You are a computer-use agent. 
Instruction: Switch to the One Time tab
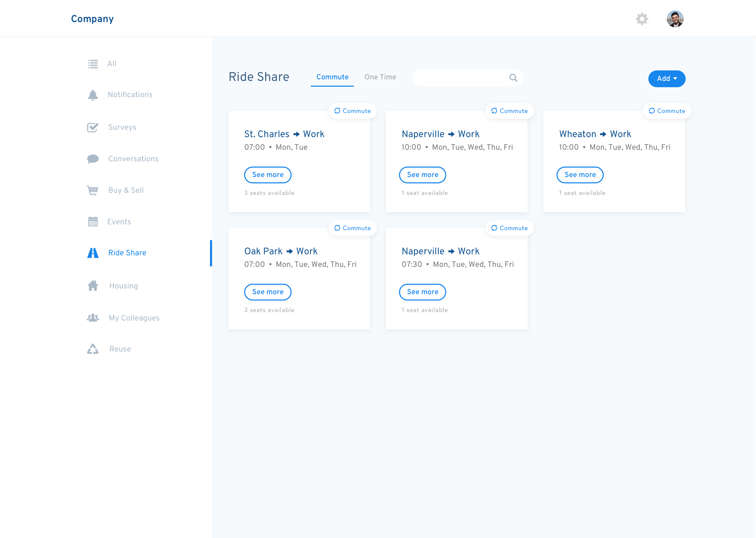tap(380, 77)
